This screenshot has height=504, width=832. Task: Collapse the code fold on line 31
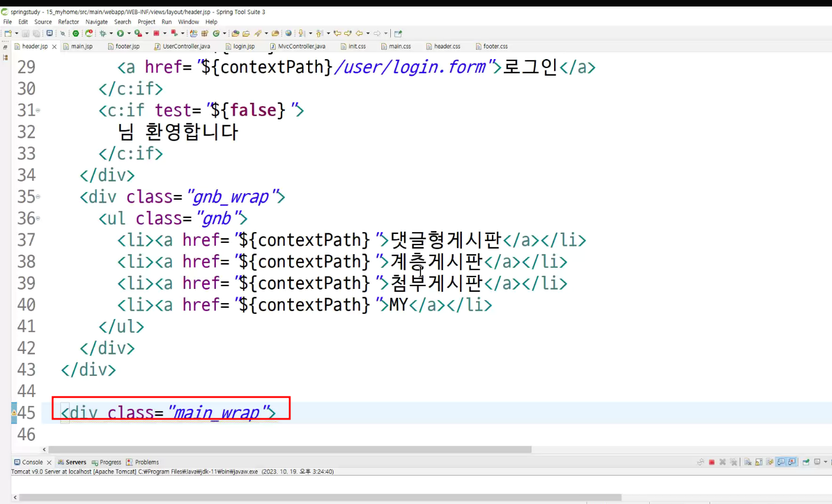(x=38, y=110)
